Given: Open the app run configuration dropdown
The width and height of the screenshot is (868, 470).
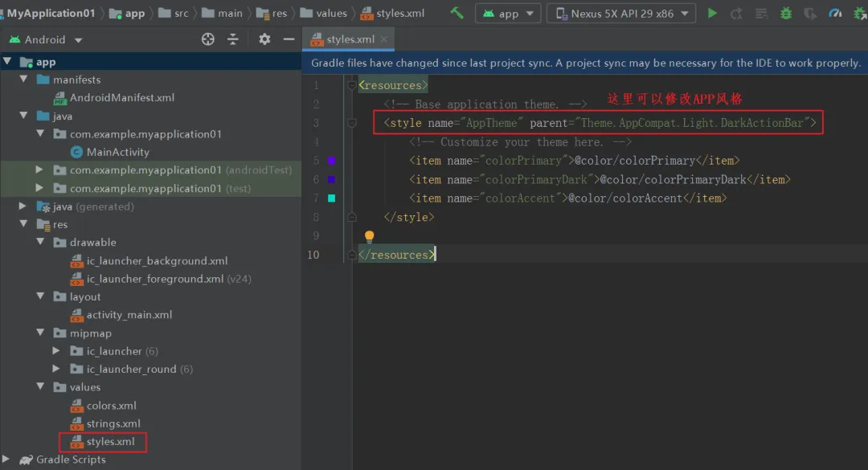Looking at the screenshot, I should [508, 14].
